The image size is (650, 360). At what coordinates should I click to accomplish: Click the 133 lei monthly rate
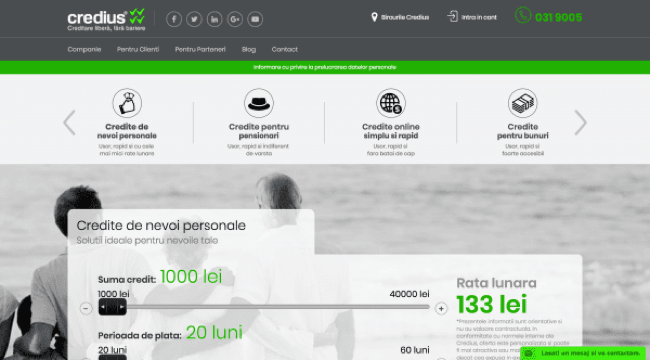[x=492, y=304]
